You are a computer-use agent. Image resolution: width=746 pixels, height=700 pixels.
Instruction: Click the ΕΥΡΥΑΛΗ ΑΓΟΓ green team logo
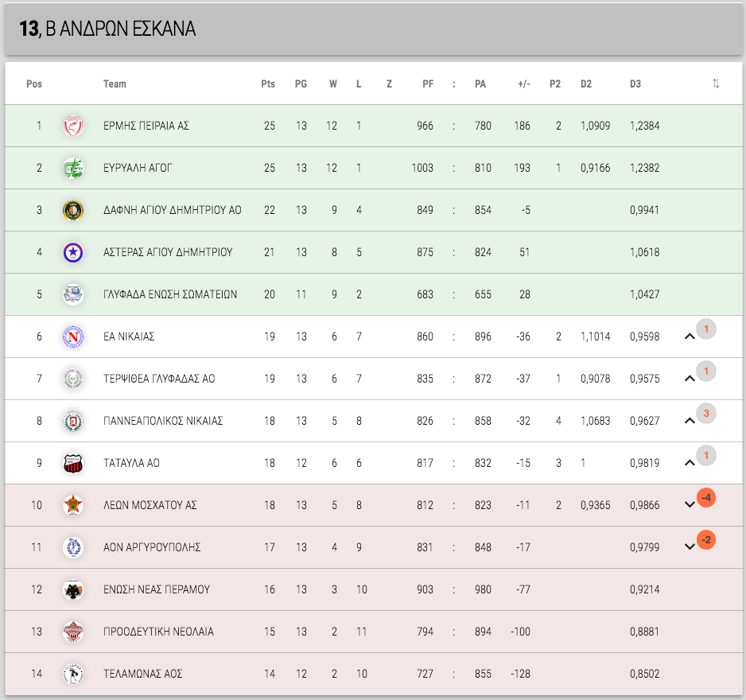pyautogui.click(x=73, y=168)
